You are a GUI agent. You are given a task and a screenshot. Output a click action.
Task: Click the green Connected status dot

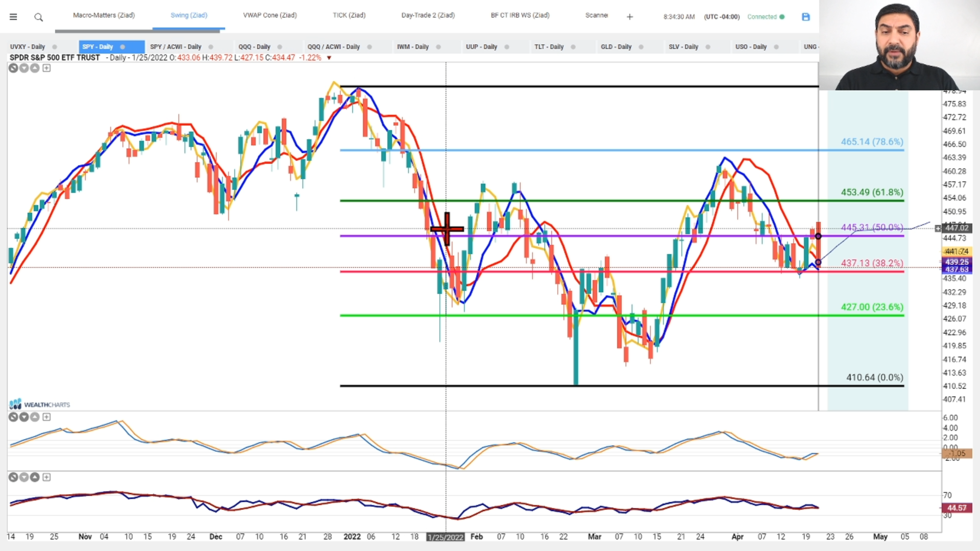tap(782, 17)
